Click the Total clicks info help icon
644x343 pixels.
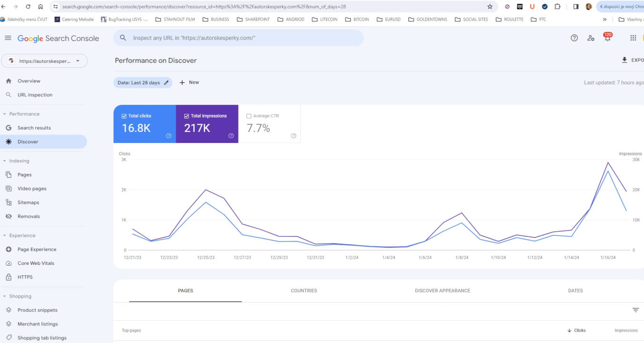pyautogui.click(x=168, y=136)
